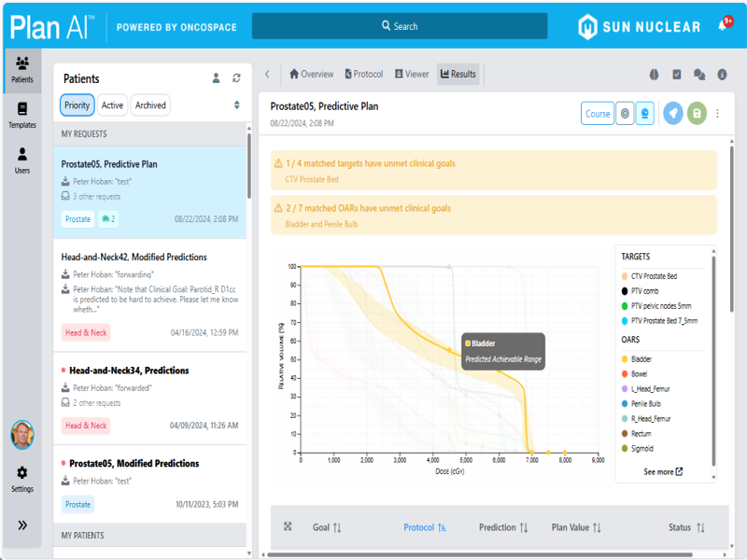Sort table by Protocol column
The image size is (747, 560).
(425, 527)
